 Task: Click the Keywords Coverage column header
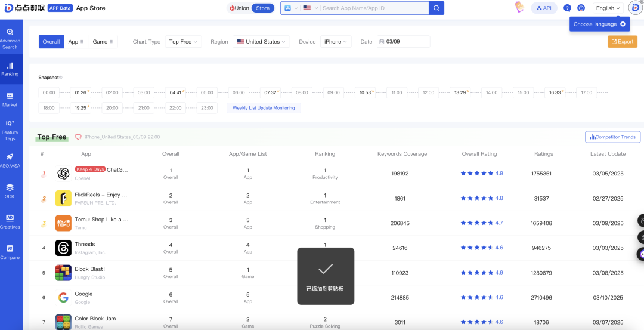pyautogui.click(x=402, y=154)
